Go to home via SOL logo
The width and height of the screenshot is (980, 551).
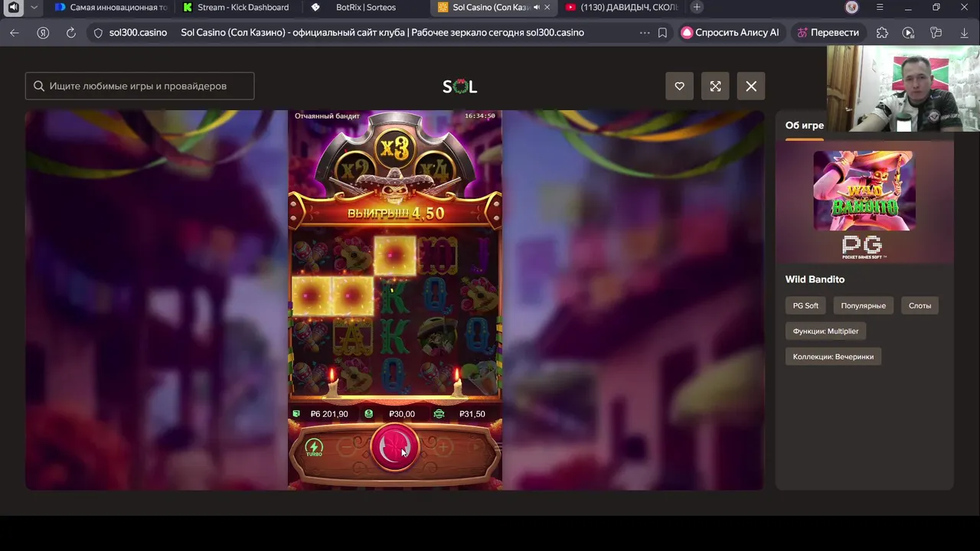pos(459,86)
